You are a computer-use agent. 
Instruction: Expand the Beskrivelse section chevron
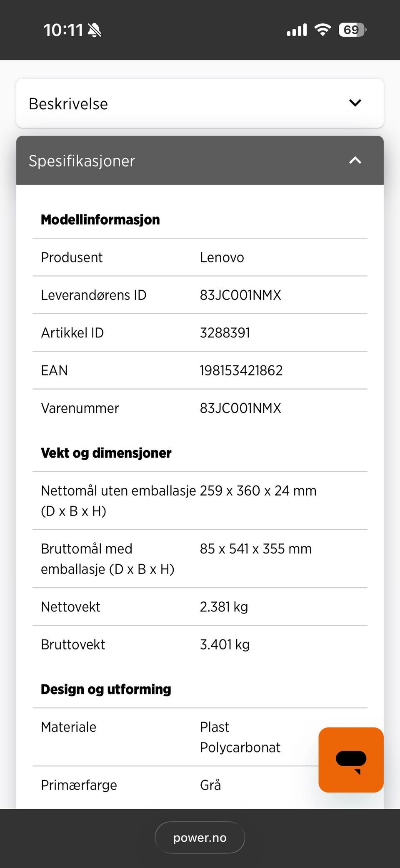(355, 103)
